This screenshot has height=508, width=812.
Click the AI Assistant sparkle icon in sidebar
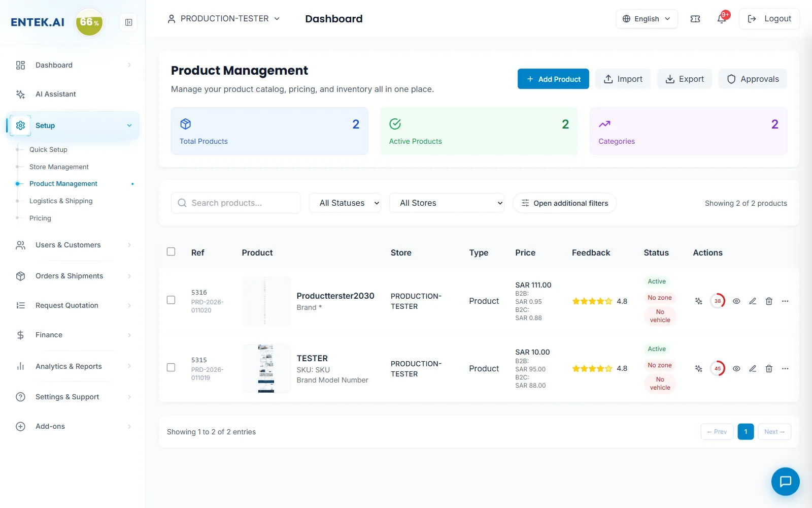[x=20, y=94]
